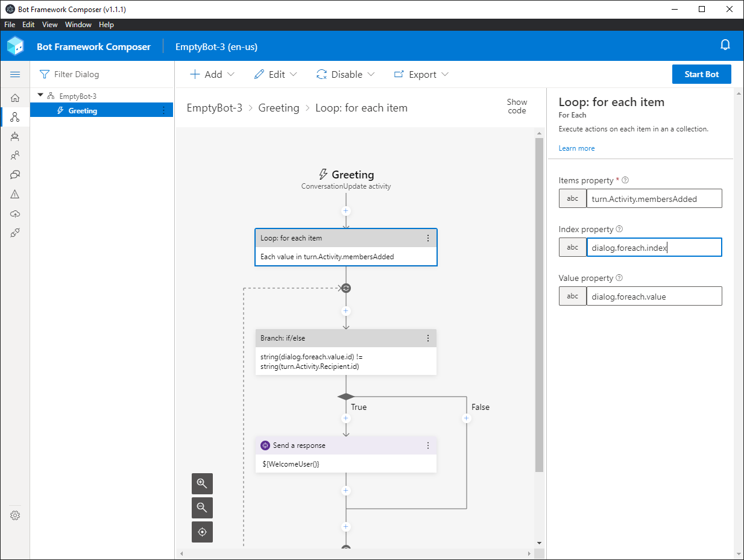
Task: Click the canvas horizontal scrollbar
Action: pos(356,553)
